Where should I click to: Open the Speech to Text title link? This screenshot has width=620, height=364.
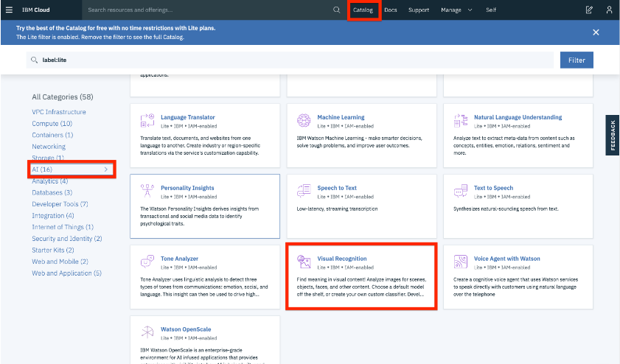337,188
